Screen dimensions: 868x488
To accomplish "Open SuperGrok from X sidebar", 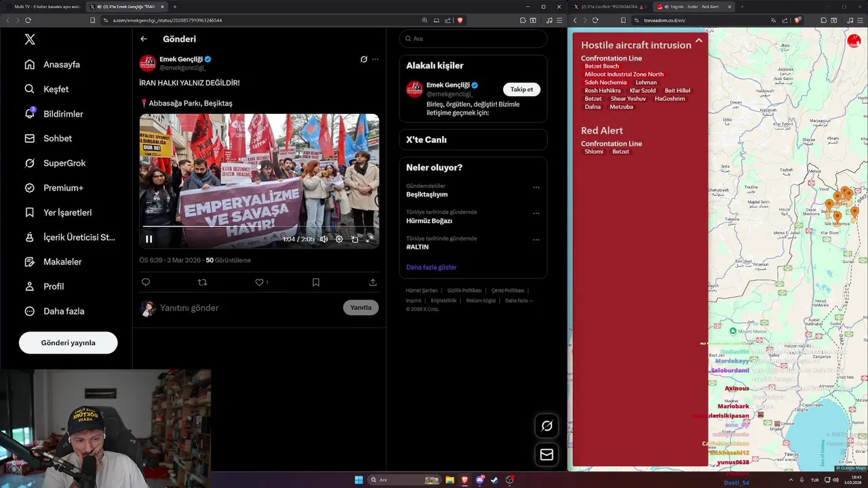I will tap(56, 163).
